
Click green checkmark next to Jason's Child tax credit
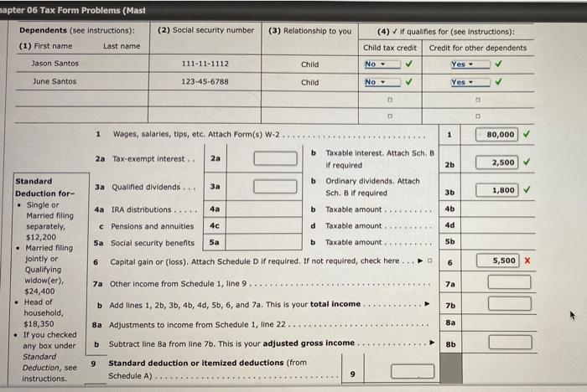coord(409,64)
